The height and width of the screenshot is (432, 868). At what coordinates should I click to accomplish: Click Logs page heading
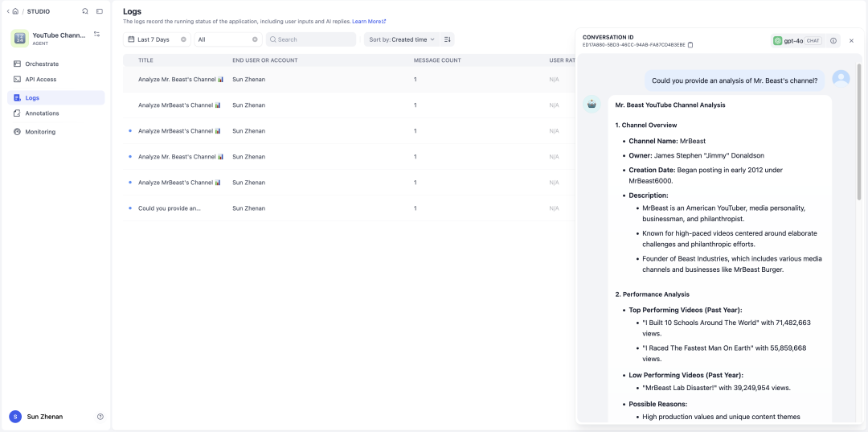(x=132, y=11)
